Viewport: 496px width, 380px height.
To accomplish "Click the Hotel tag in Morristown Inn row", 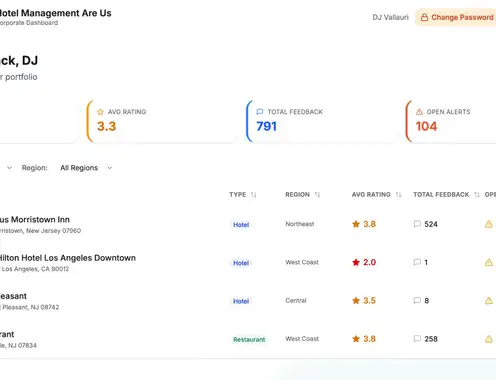I will (241, 225).
